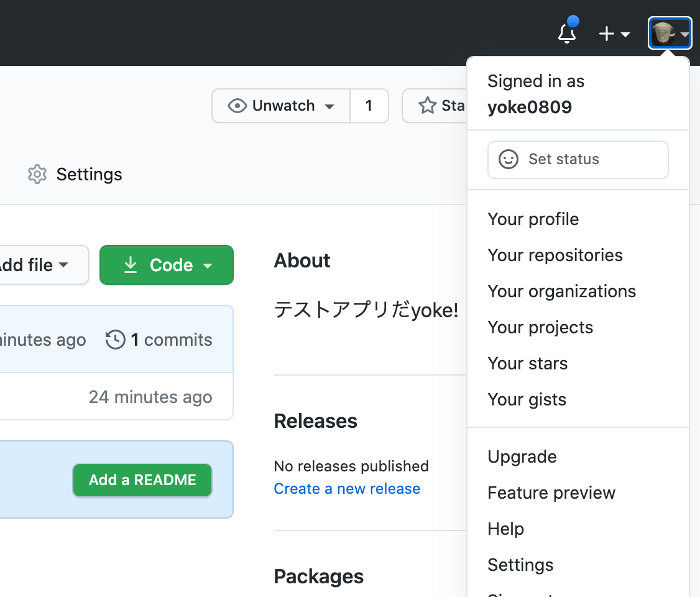Open the watchers count 1
700x597 pixels.
[x=369, y=106]
